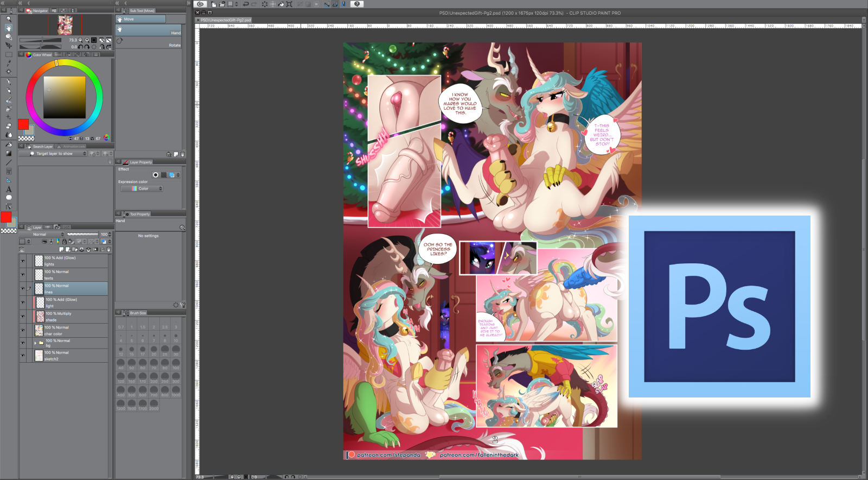Select the Fill bucket tool
The height and width of the screenshot is (480, 868).
click(9, 144)
